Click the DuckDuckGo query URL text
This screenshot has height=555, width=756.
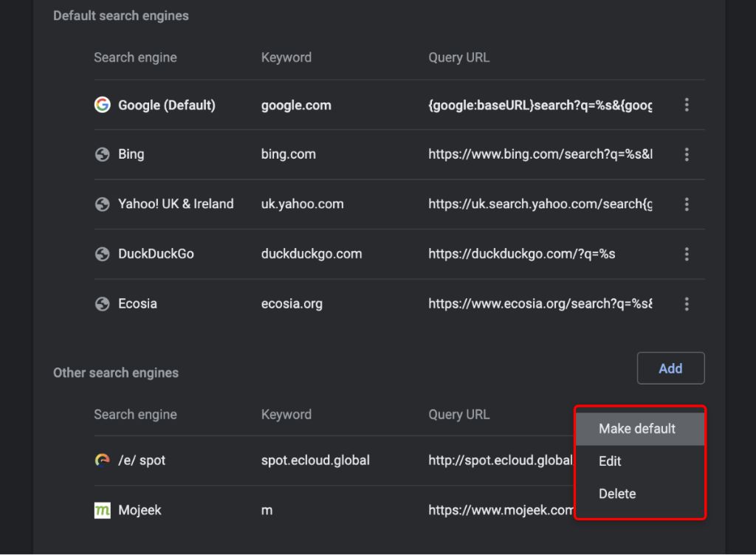click(522, 254)
